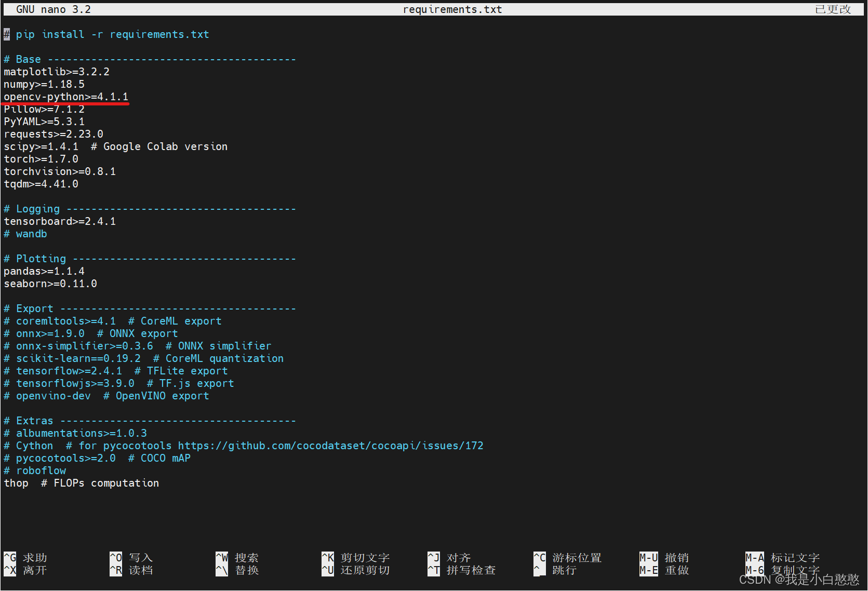Viewport: 868px width, 591px height.
Task: Click the torchvision>=0.8.1 line
Action: 60,171
